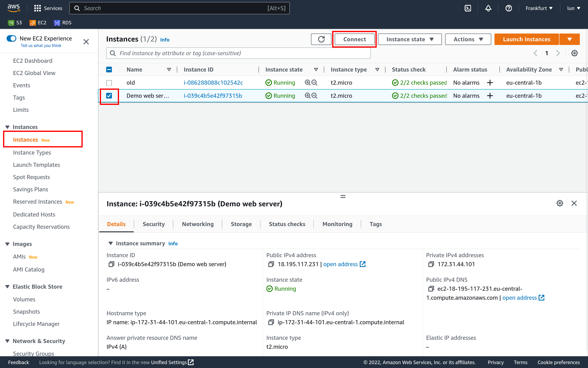Viewport: 588px width, 368px height.
Task: Copy the Private IP DNS name
Action: (x=271, y=322)
